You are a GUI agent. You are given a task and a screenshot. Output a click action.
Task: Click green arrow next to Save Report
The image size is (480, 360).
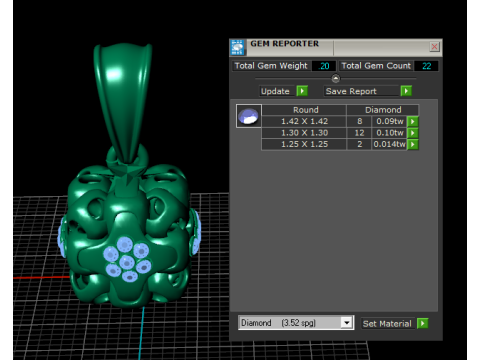pos(406,91)
